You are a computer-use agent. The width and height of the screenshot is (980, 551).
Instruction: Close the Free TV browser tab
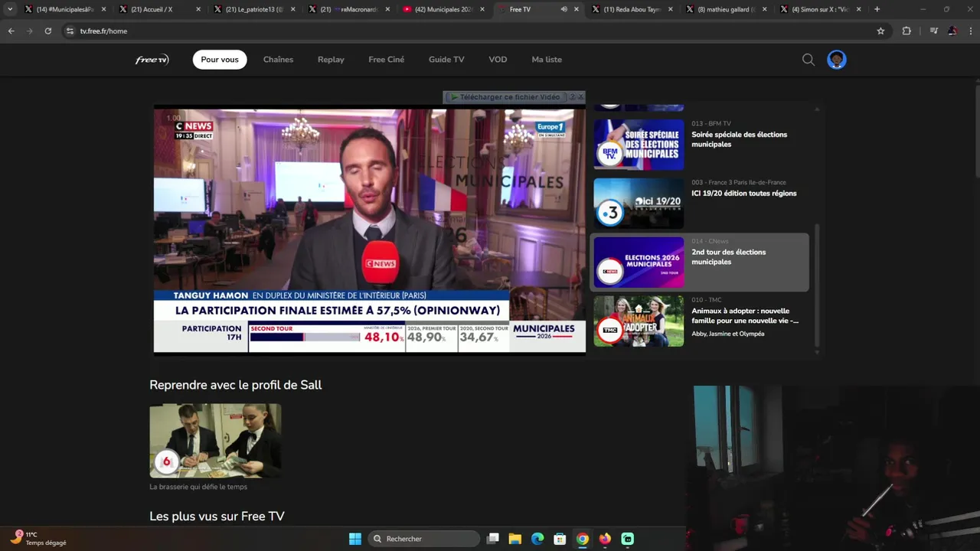[577, 9]
